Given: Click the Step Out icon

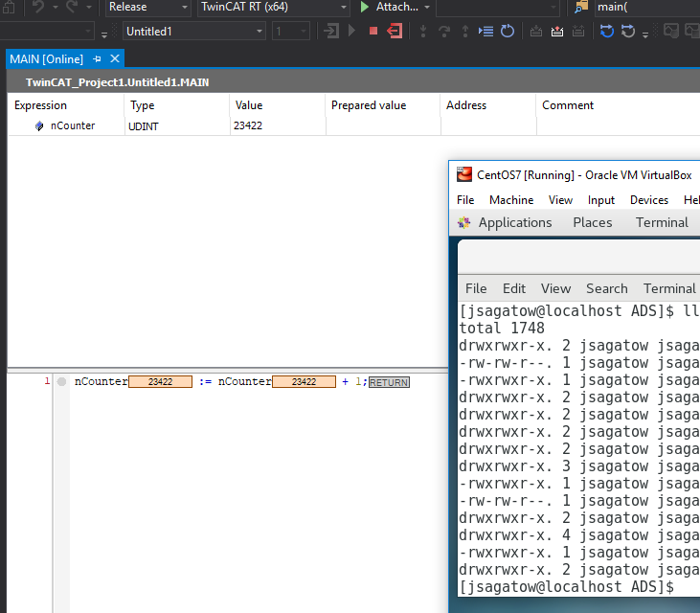Looking at the screenshot, I should pyautogui.click(x=465, y=32).
